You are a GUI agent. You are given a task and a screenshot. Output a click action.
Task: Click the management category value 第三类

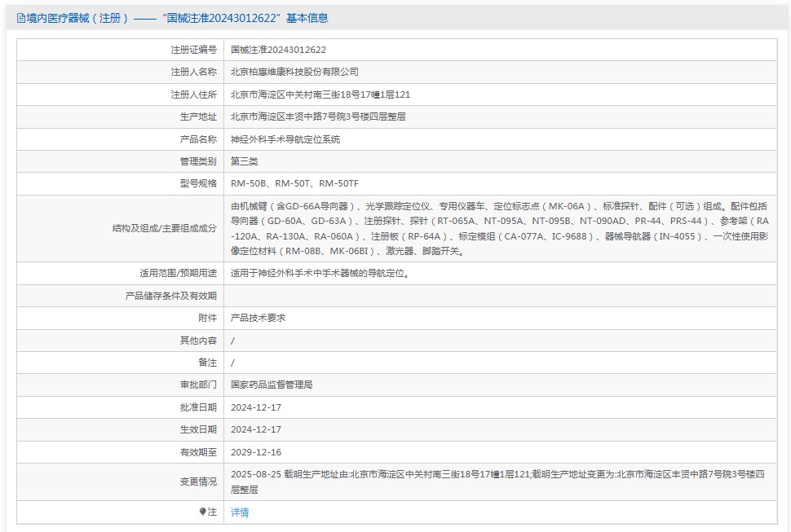point(244,161)
